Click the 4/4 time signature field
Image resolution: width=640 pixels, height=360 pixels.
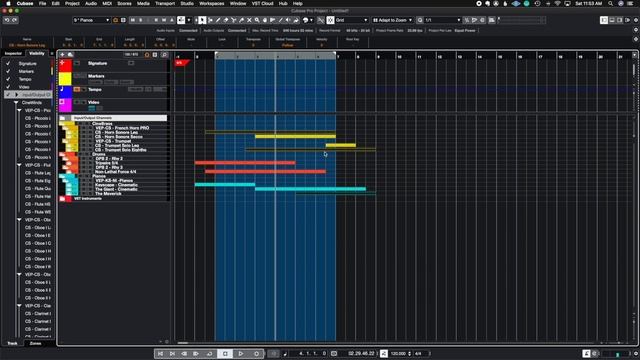(418, 353)
